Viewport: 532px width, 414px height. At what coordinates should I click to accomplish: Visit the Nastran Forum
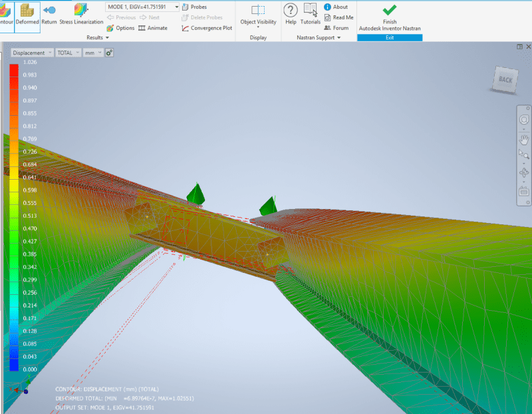pyautogui.click(x=336, y=28)
